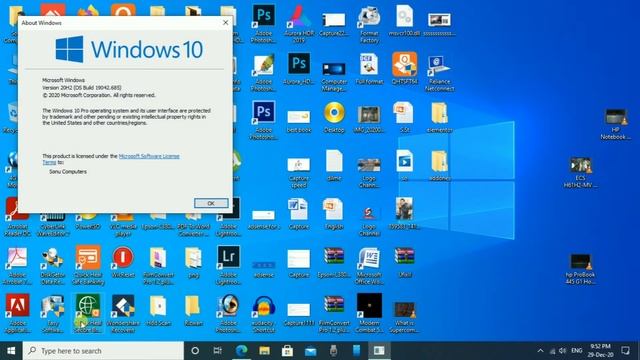The height and width of the screenshot is (360, 640).
Task: Open the elementor folder
Action: pos(439,118)
